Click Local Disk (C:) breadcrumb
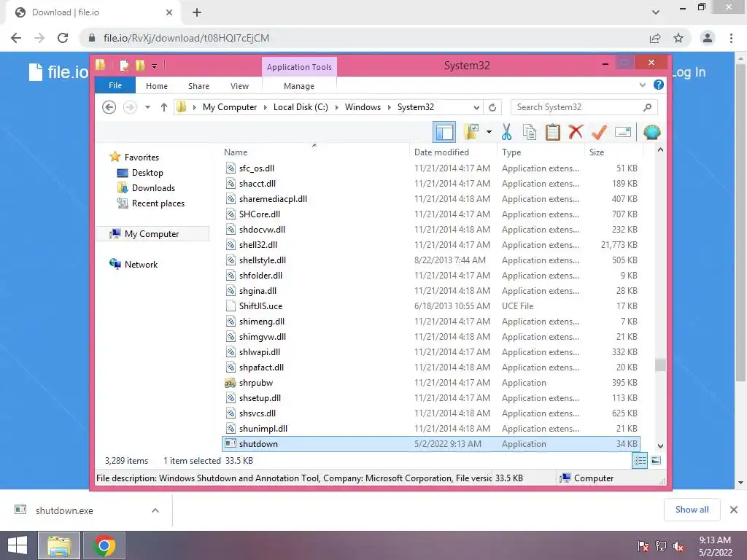 301,107
